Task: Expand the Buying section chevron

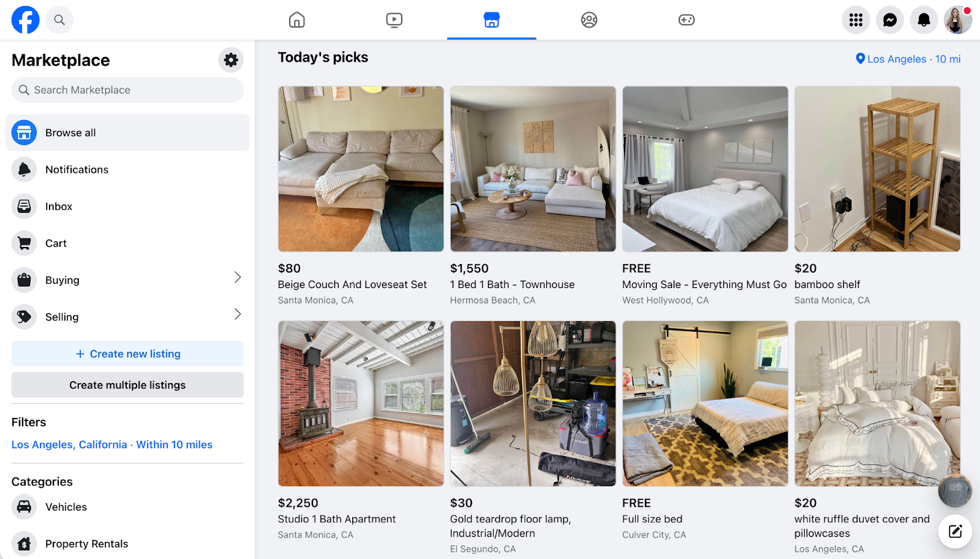Action: click(x=238, y=278)
